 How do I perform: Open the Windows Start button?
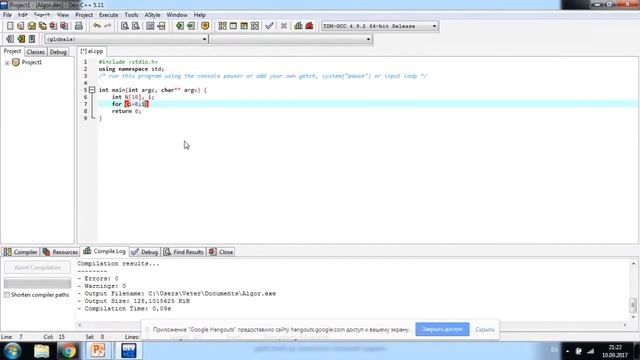click(12, 351)
